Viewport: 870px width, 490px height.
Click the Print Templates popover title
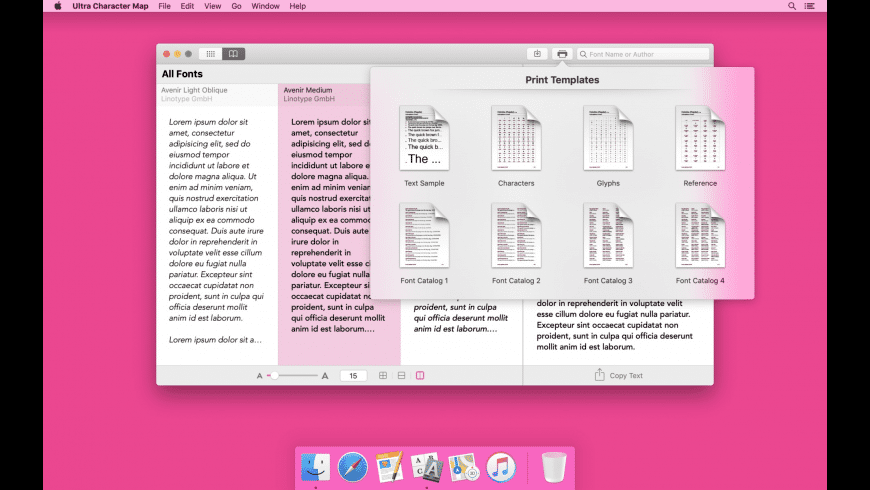pyautogui.click(x=562, y=80)
